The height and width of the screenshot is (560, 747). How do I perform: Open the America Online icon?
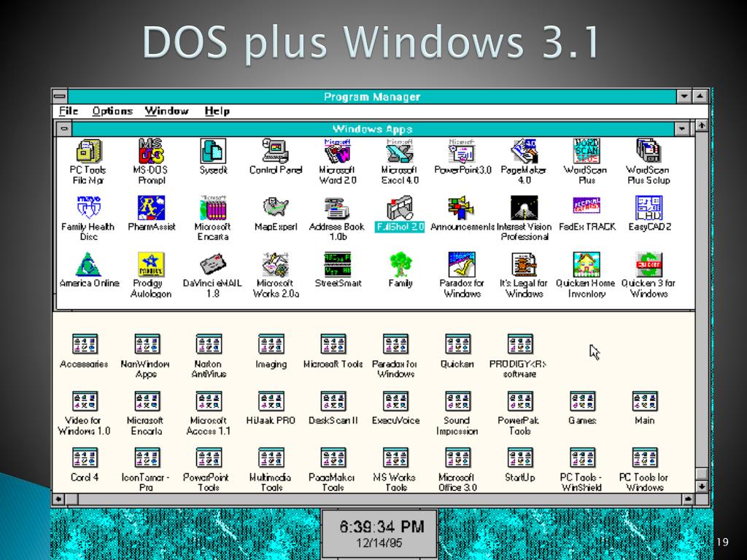(x=88, y=264)
